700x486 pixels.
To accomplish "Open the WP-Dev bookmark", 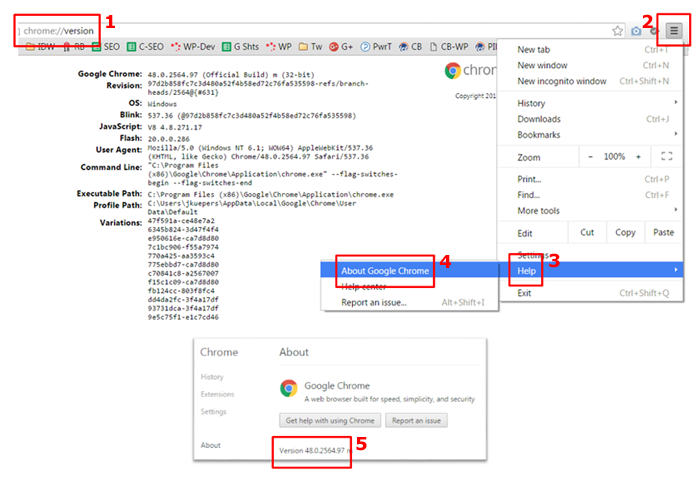I will 193,46.
